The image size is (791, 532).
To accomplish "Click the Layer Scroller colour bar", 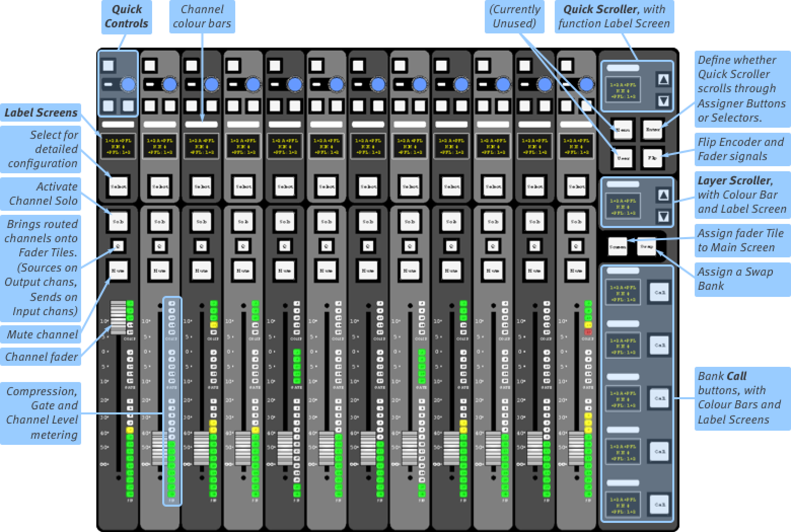I will click(x=623, y=184).
